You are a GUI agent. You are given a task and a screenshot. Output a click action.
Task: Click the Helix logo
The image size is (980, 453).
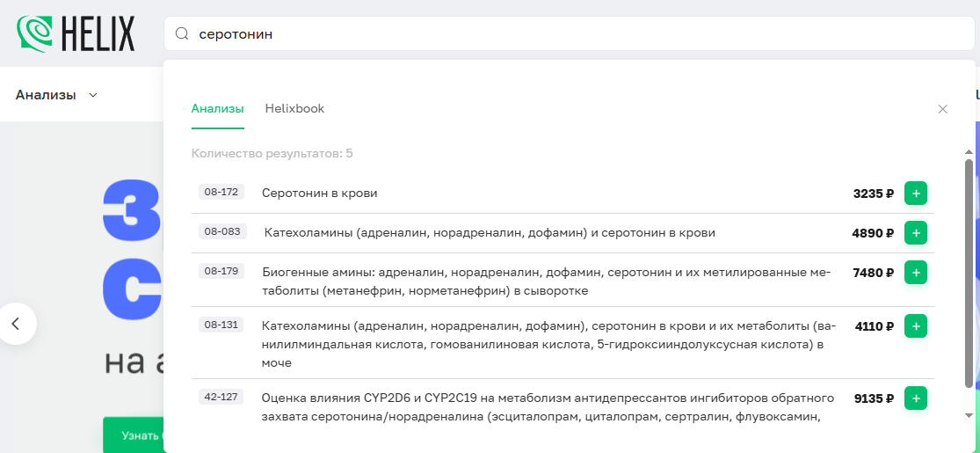(76, 33)
